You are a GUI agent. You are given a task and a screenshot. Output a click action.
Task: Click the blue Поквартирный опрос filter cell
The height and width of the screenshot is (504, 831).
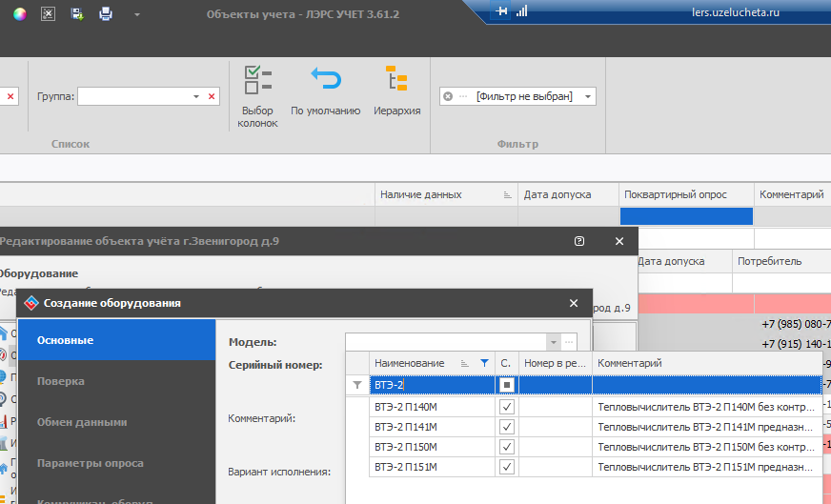(x=686, y=216)
